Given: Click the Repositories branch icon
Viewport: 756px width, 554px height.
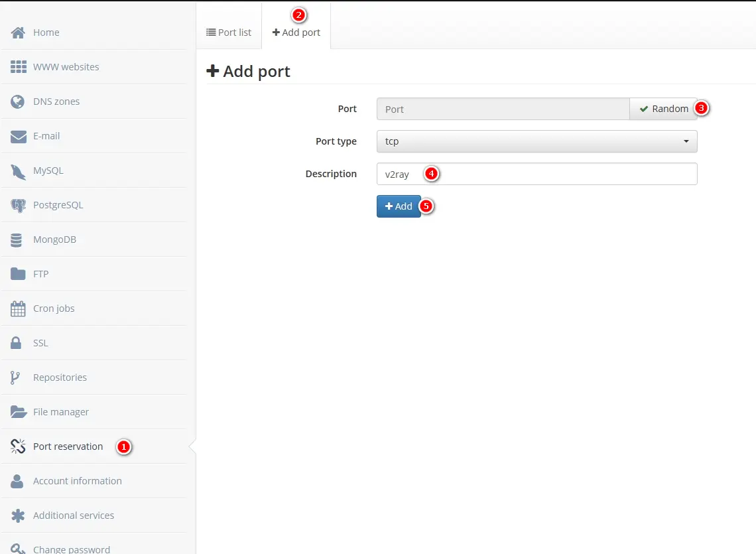Looking at the screenshot, I should point(15,378).
